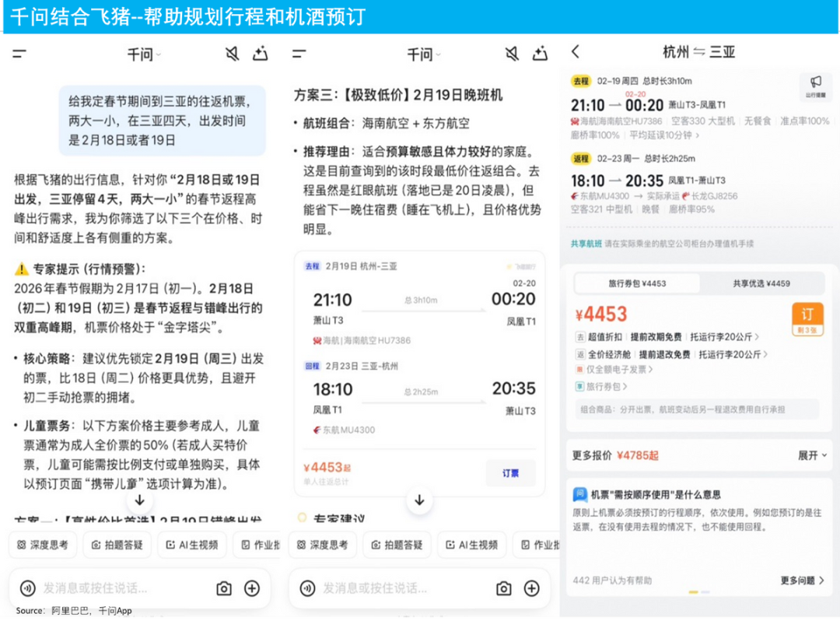Select the 深度思考 (deep thinking) mode icon
Image resolution: width=840 pixels, height=621 pixels.
tap(40, 546)
